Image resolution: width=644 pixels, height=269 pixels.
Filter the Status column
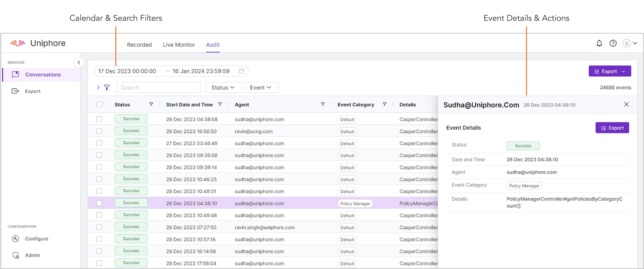(151, 104)
